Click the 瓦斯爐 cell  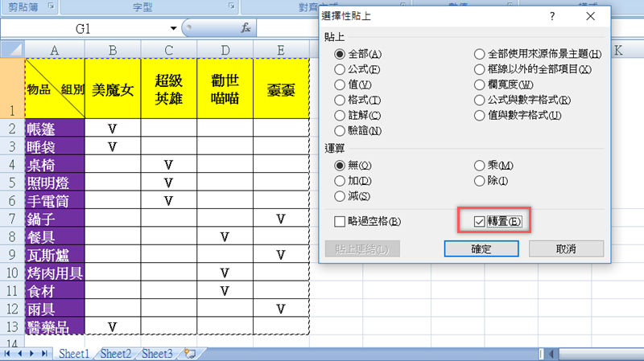coord(55,255)
